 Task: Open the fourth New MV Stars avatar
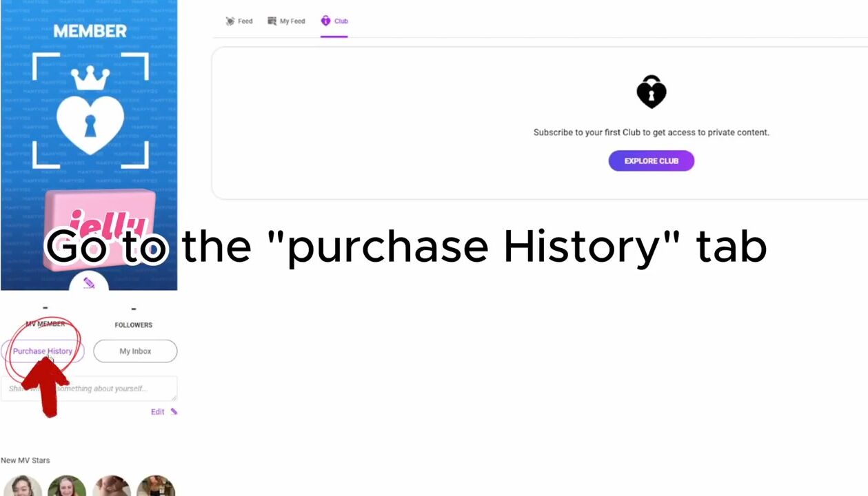(x=156, y=486)
